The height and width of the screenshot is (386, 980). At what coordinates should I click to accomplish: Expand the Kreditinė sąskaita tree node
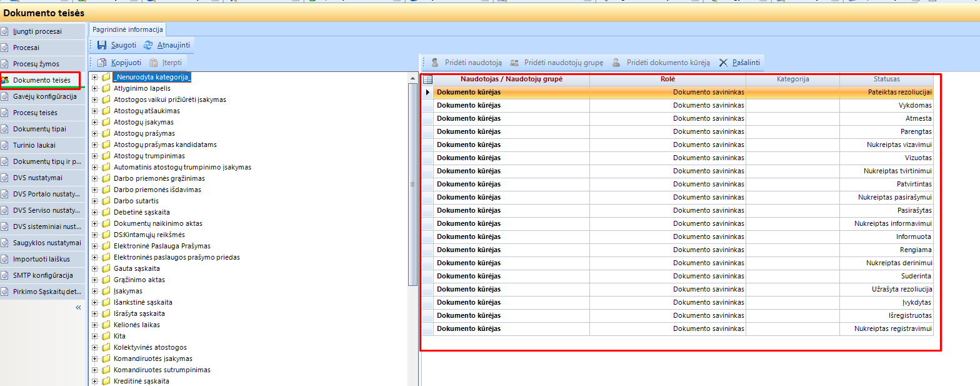[x=95, y=381]
